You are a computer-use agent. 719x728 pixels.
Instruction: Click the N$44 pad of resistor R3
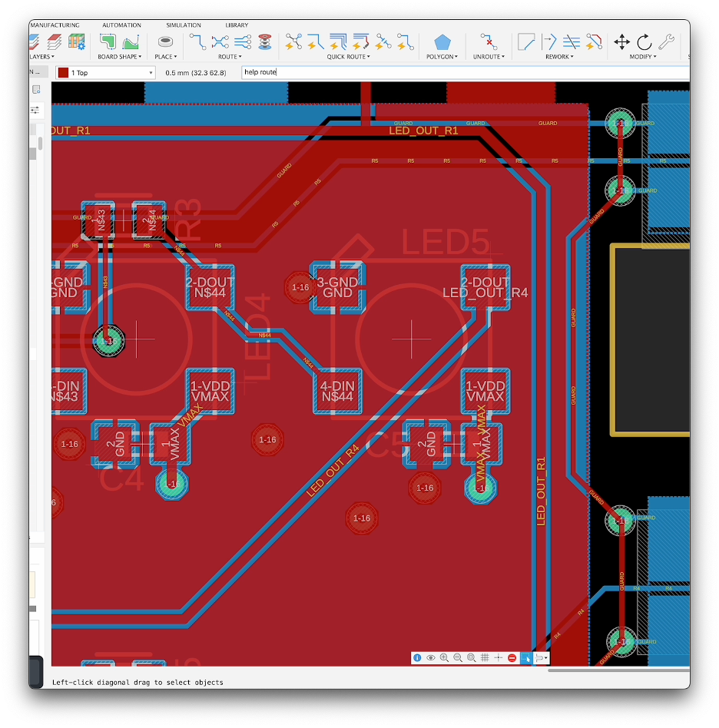click(x=149, y=220)
